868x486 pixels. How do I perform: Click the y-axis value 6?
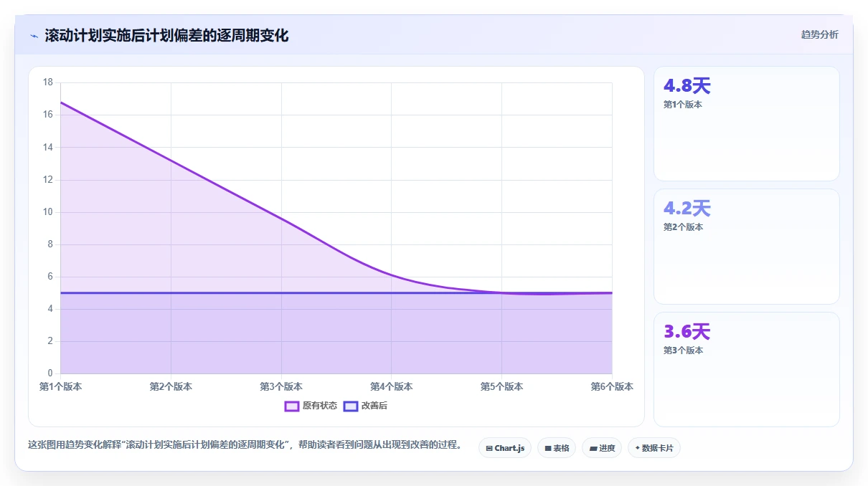tap(50, 277)
